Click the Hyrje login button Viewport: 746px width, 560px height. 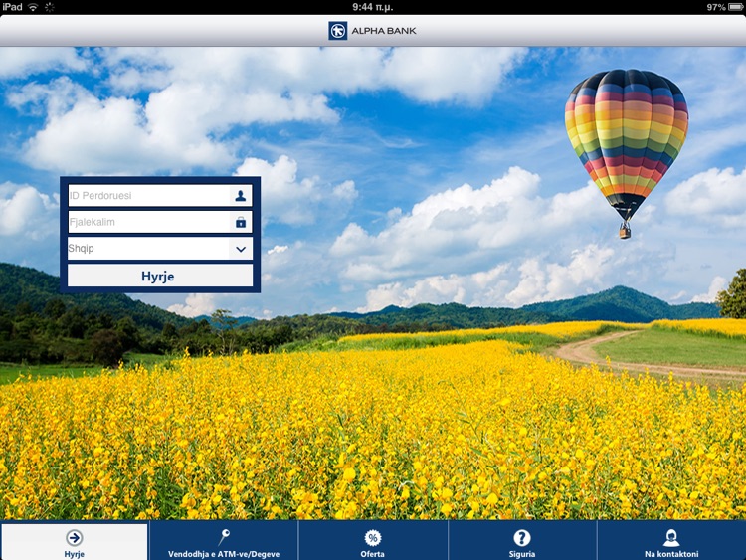[160, 276]
